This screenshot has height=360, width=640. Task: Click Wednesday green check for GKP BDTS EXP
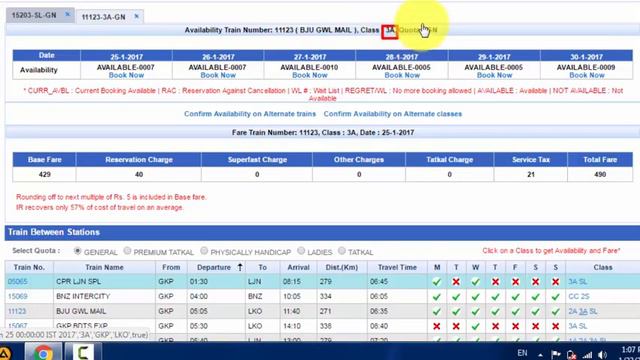(x=476, y=326)
